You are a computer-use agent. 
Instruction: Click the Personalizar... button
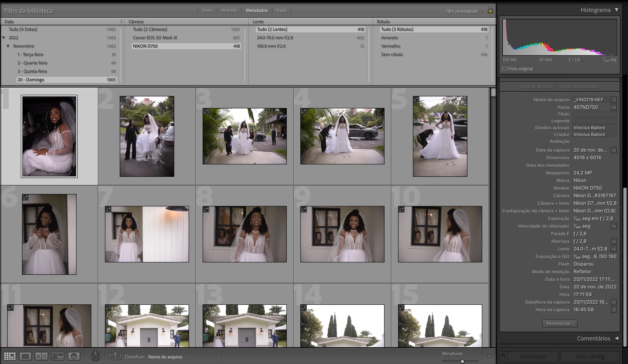[560, 324]
